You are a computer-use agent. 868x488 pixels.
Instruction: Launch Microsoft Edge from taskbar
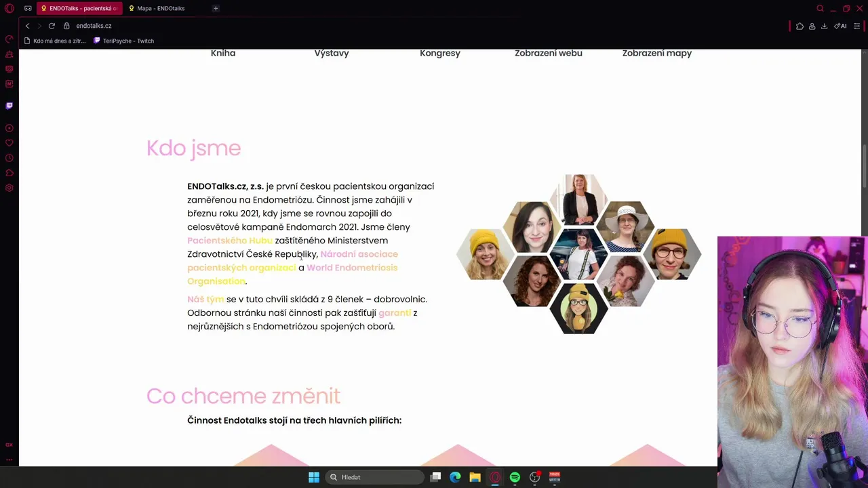coord(455,477)
